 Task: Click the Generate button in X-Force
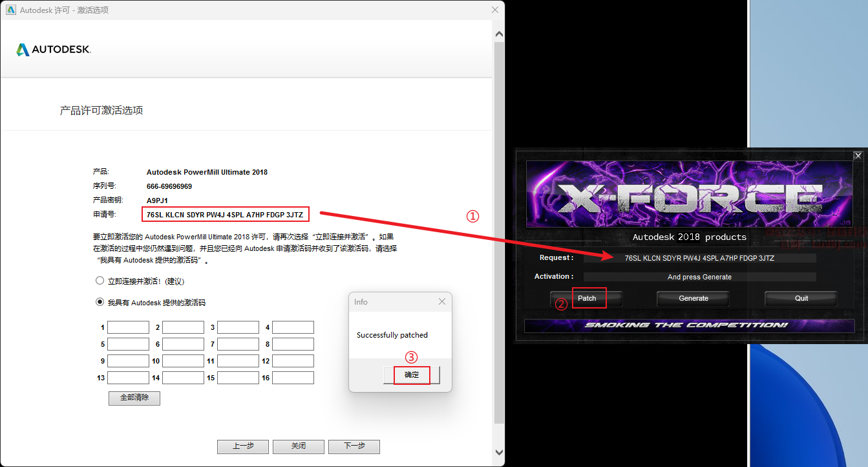[693, 298]
